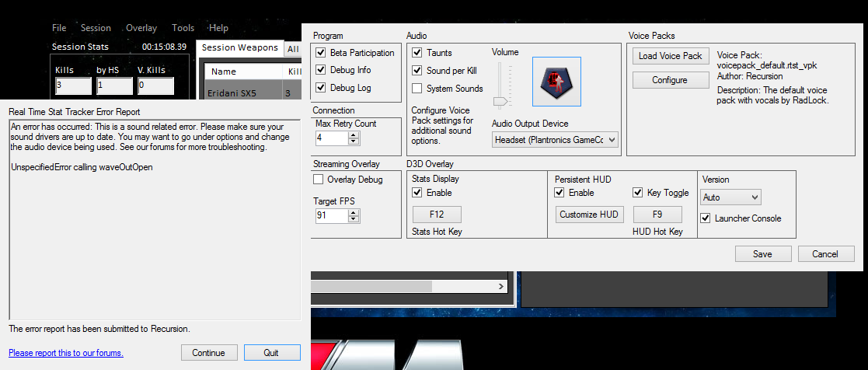Viewport: 868px width, 370px height.
Task: Click the session timer 00:15:08.39
Action: point(164,47)
